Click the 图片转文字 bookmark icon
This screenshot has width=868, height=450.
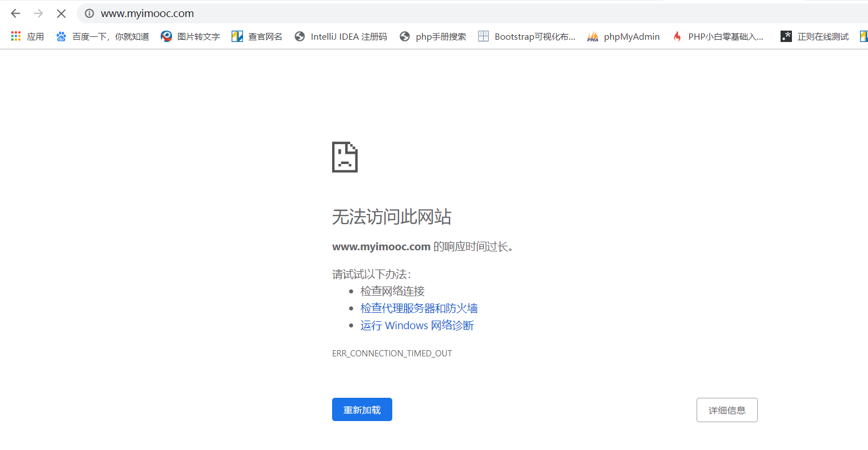tap(166, 36)
